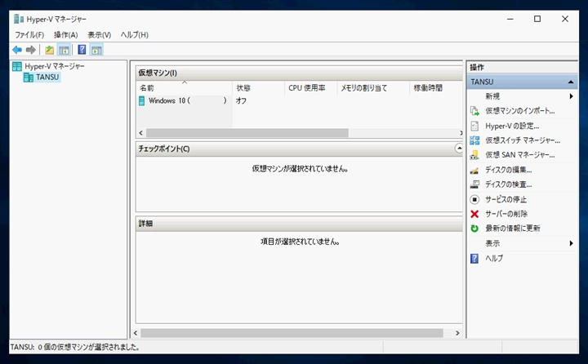
Task: Expand the 表示 submenu arrow in actions
Action: [x=571, y=243]
